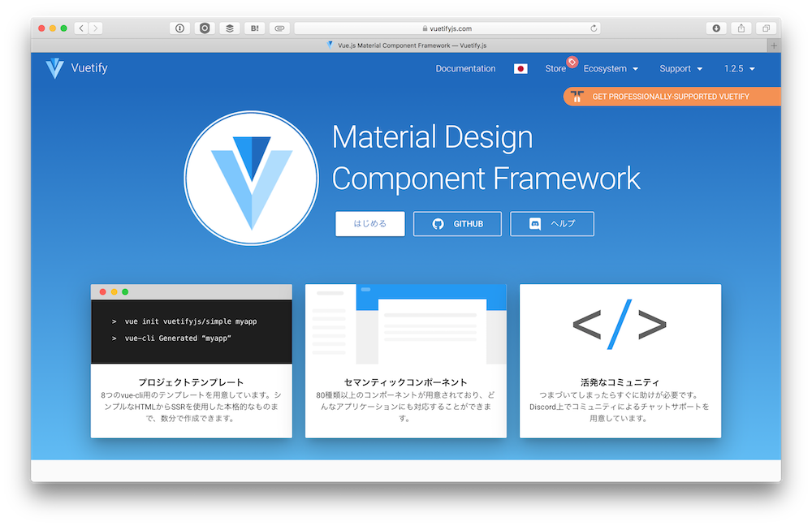
Task: Open Safari downloads button
Action: click(716, 28)
